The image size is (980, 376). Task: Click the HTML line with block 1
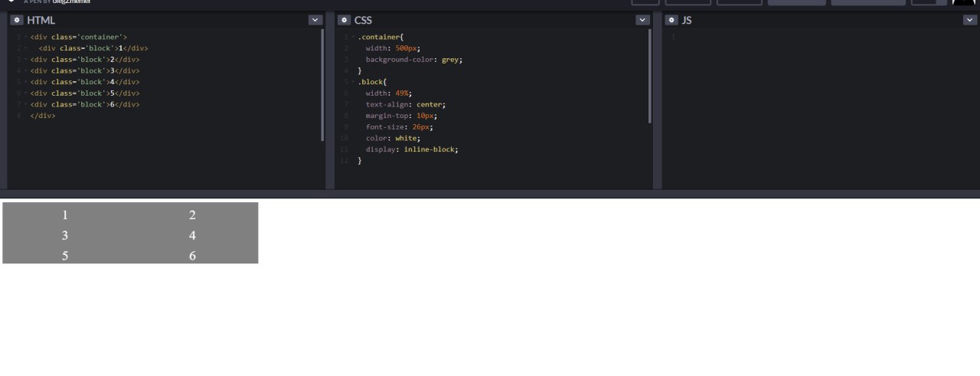click(x=93, y=48)
